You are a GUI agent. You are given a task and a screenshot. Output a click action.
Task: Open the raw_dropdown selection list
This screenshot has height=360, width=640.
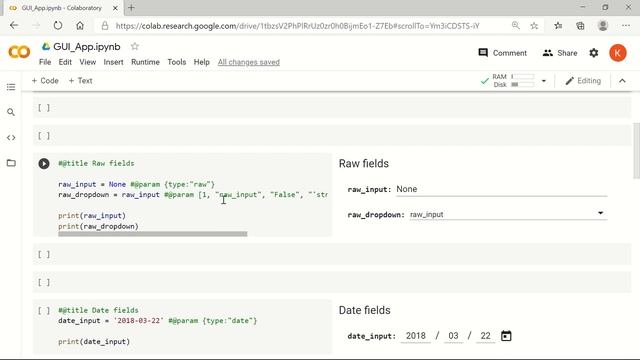tap(508, 214)
